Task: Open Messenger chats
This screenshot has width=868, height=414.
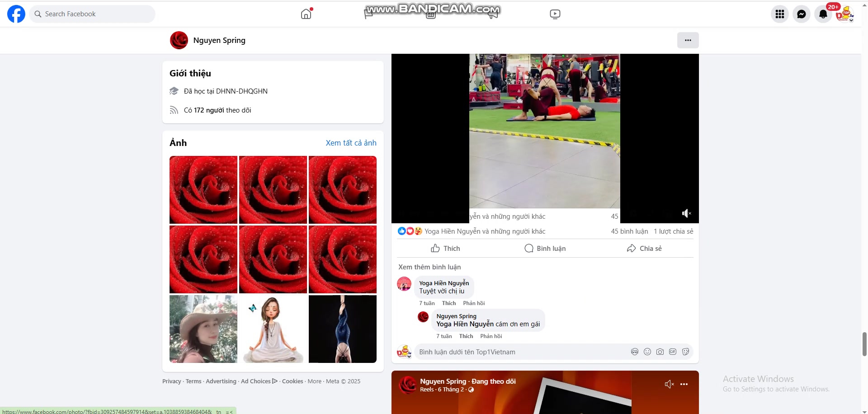Action: coord(801,14)
